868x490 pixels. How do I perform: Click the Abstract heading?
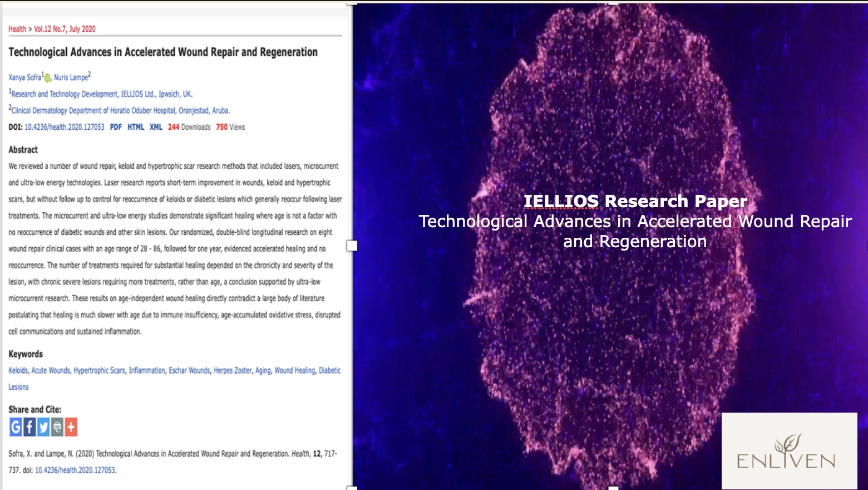point(23,150)
